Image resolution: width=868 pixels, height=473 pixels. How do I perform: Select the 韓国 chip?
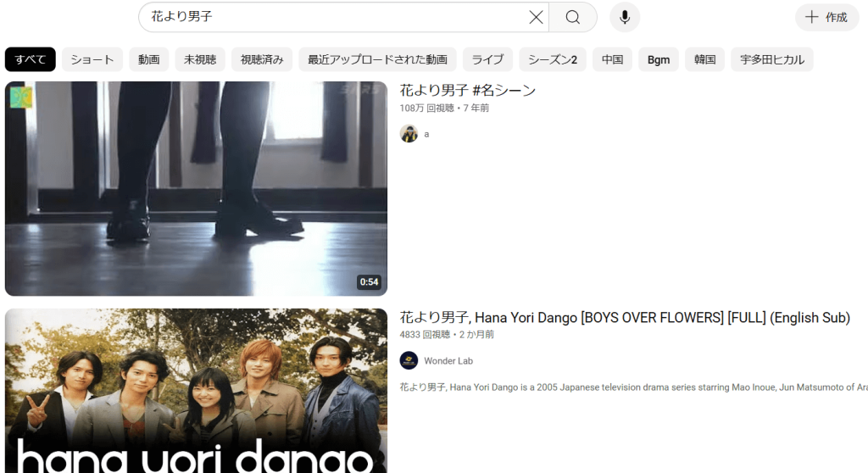[x=704, y=59]
